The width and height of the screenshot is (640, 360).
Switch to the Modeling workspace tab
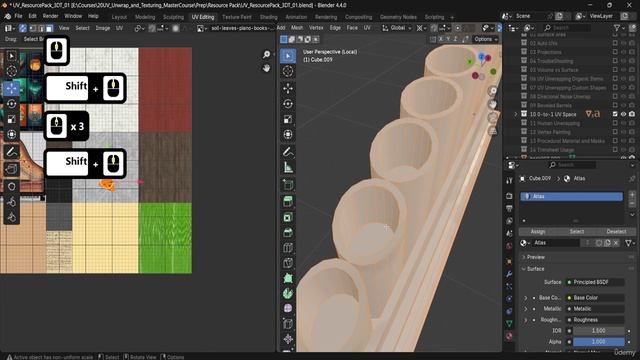(145, 17)
